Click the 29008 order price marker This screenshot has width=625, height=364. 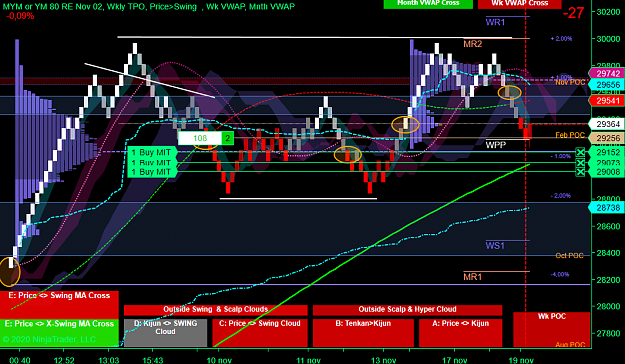[606, 172]
